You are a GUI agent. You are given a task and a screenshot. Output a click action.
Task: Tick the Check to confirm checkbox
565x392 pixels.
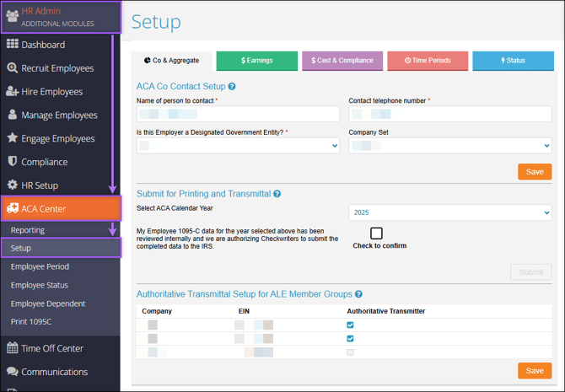click(376, 234)
